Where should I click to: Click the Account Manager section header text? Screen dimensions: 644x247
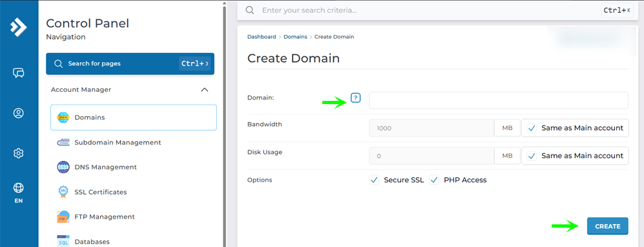(81, 90)
